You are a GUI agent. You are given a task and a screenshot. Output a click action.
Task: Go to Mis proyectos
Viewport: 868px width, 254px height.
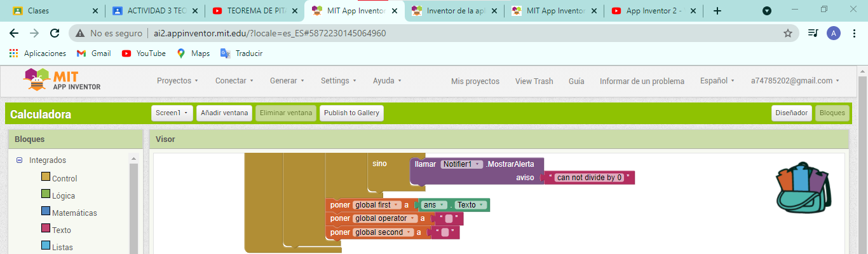[475, 81]
